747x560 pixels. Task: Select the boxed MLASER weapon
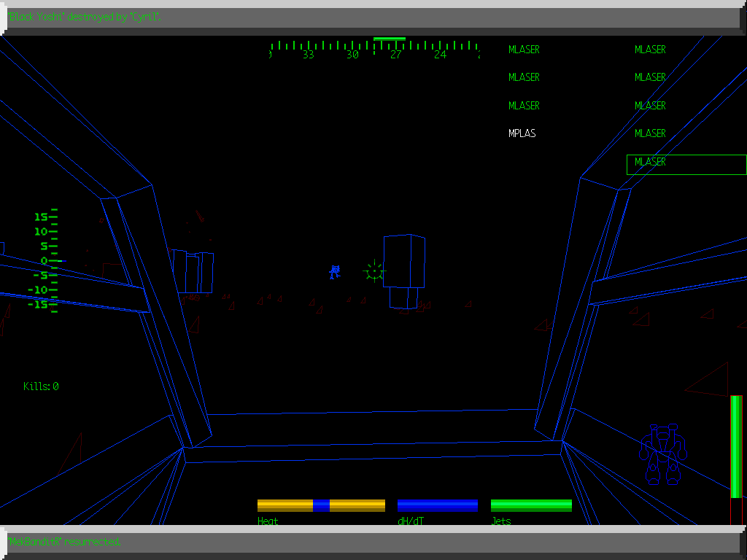tap(650, 162)
